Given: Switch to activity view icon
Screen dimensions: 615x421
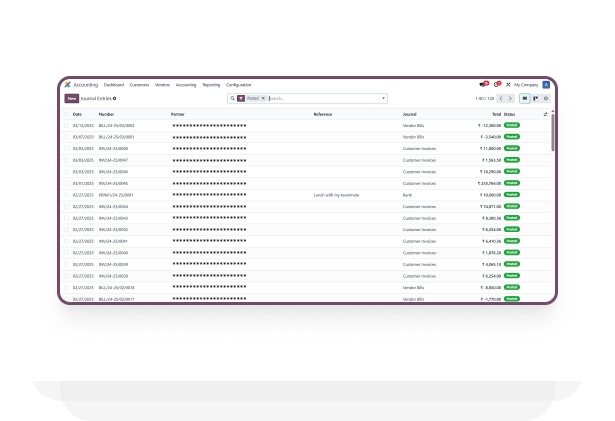Looking at the screenshot, I should [546, 99].
